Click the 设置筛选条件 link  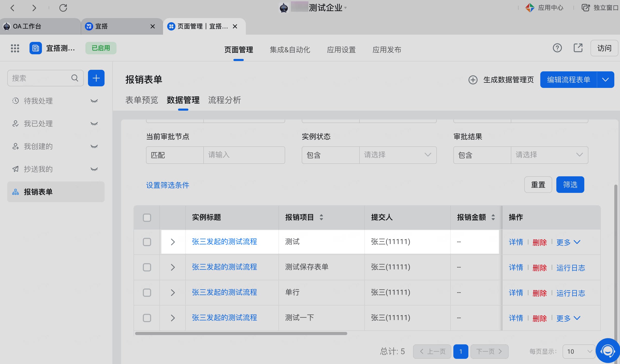tap(168, 185)
